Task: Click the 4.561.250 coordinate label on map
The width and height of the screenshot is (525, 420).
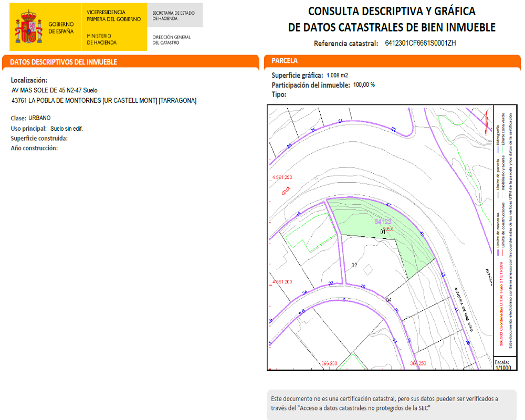Action: pos(281,177)
